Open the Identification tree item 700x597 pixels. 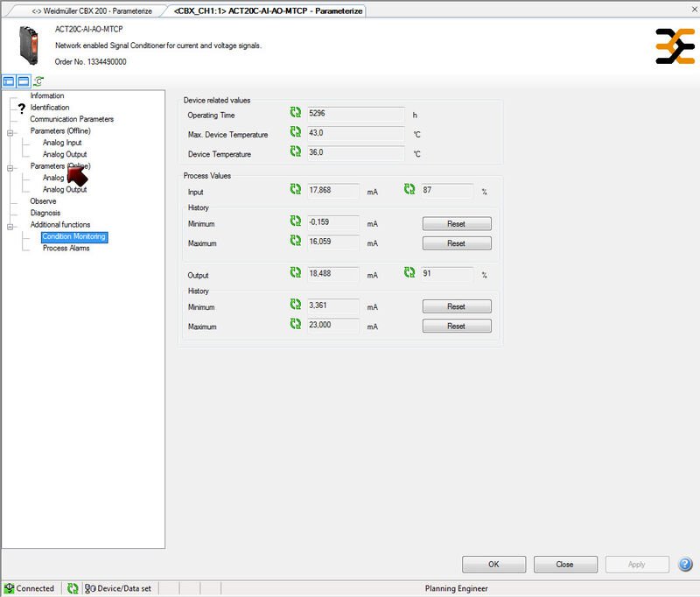pyautogui.click(x=50, y=107)
